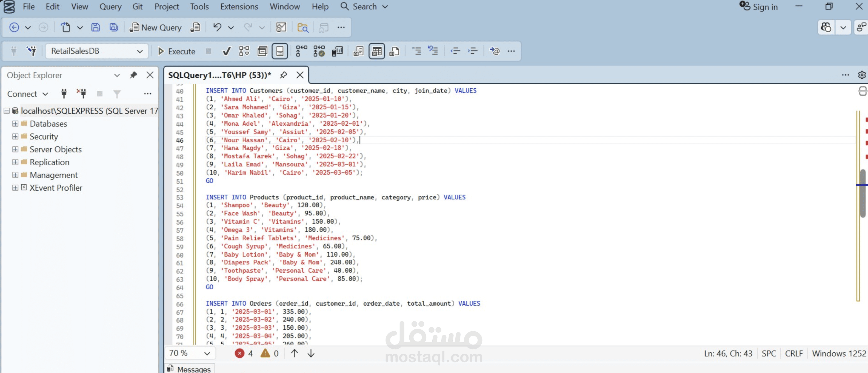The image size is (868, 373).
Task: Jump to next error arrow
Action: pyautogui.click(x=311, y=353)
